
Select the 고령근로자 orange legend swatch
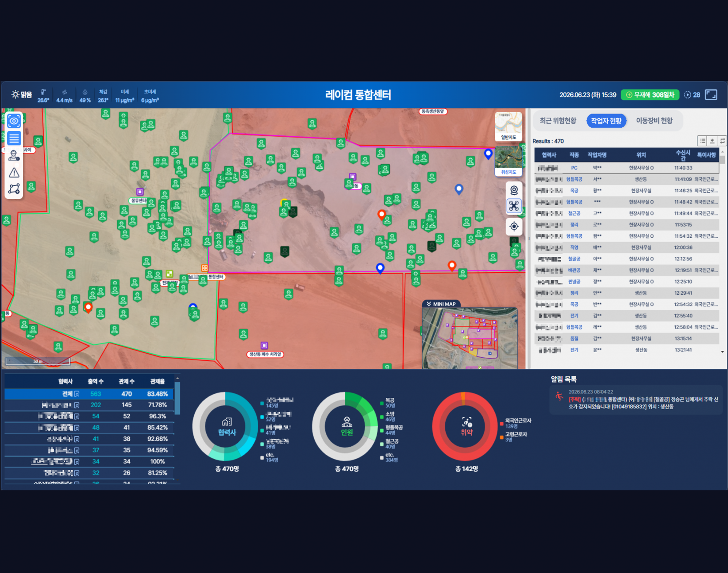502,437
